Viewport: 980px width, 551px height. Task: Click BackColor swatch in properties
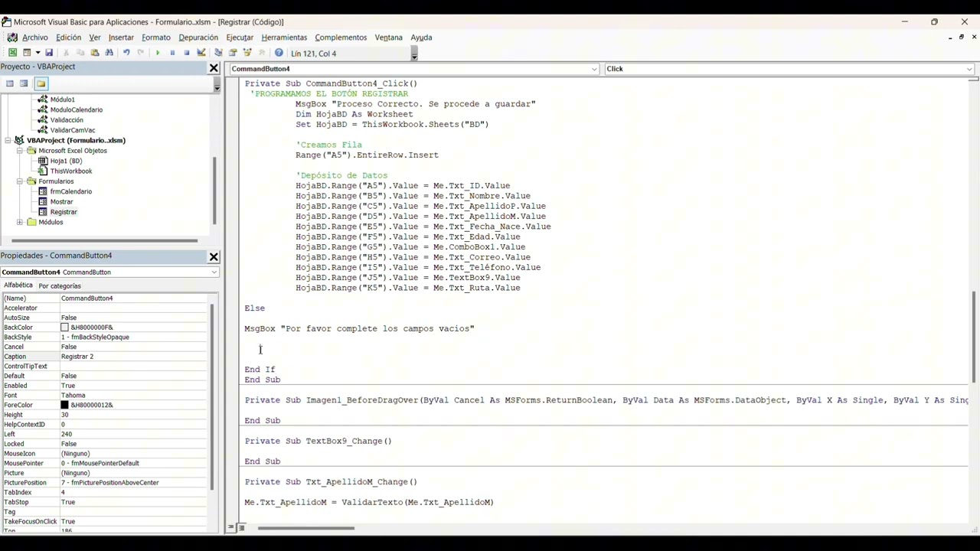point(64,328)
